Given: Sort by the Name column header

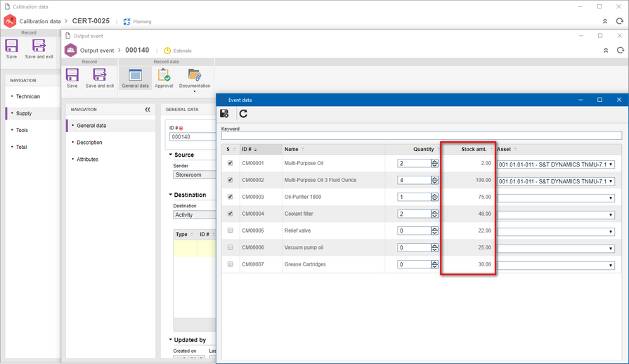Looking at the screenshot, I should (333, 149).
